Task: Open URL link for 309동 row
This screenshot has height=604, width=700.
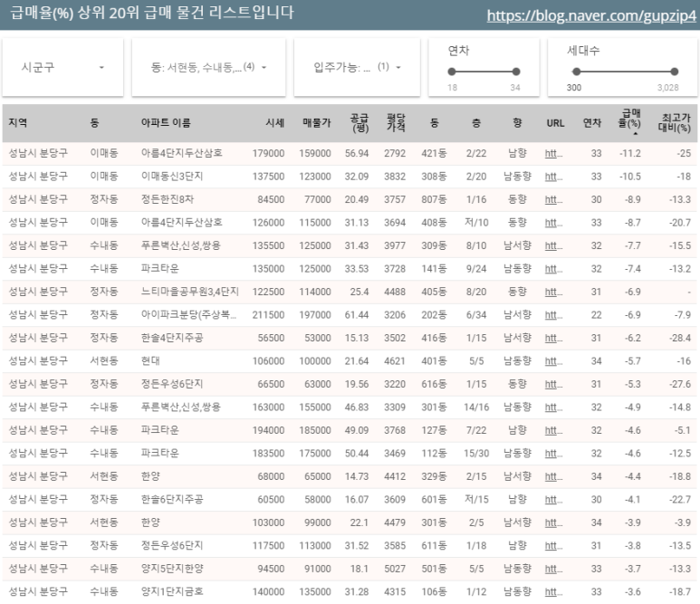Action: point(553,246)
